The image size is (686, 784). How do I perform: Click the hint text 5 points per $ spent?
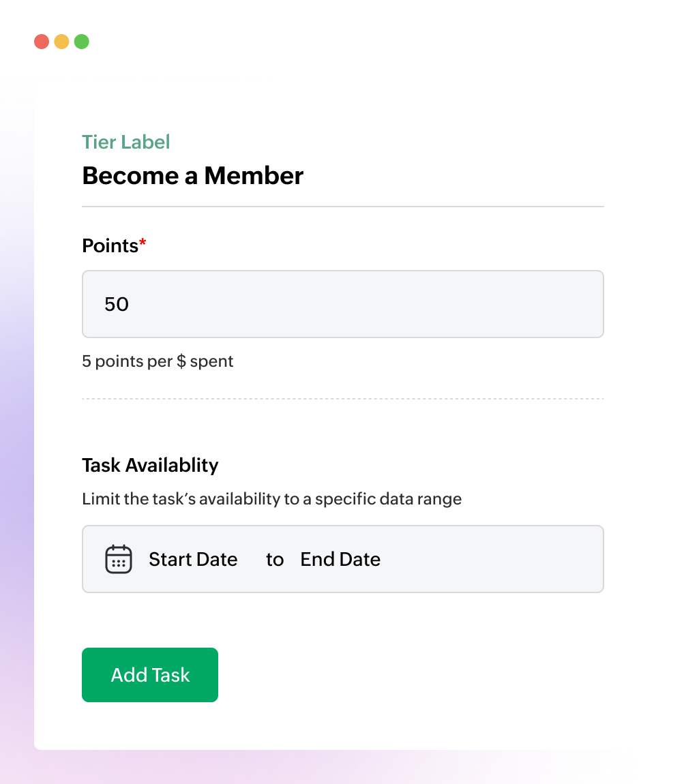tap(158, 361)
